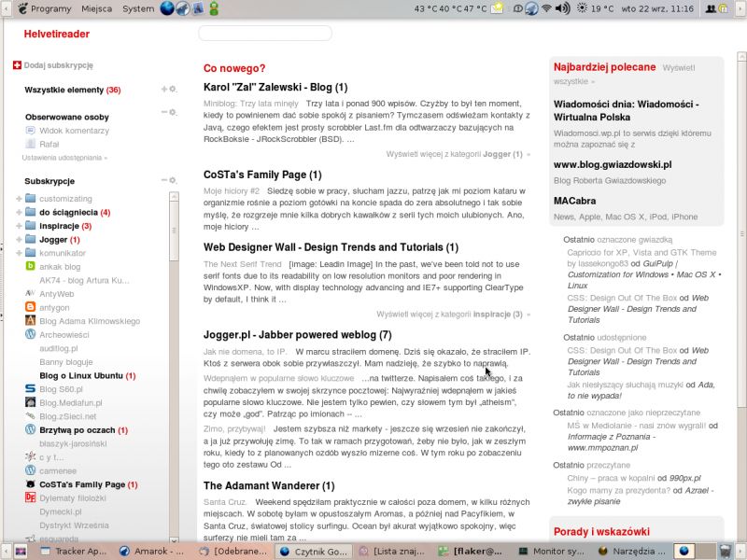This screenshot has width=747, height=560.
Task: Click the red icon beside Dylematy filolożki
Action: pos(31,497)
